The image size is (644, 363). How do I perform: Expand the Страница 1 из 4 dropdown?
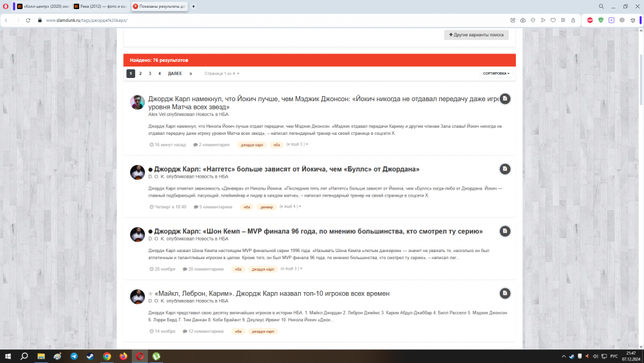(x=222, y=74)
